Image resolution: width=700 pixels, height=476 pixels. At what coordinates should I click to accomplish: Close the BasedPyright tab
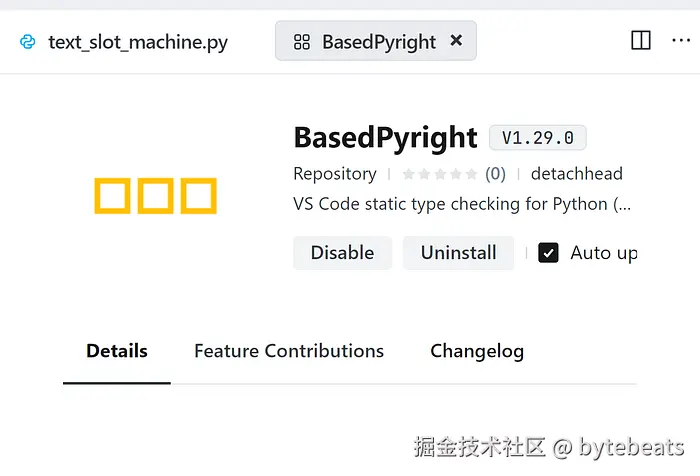click(456, 41)
